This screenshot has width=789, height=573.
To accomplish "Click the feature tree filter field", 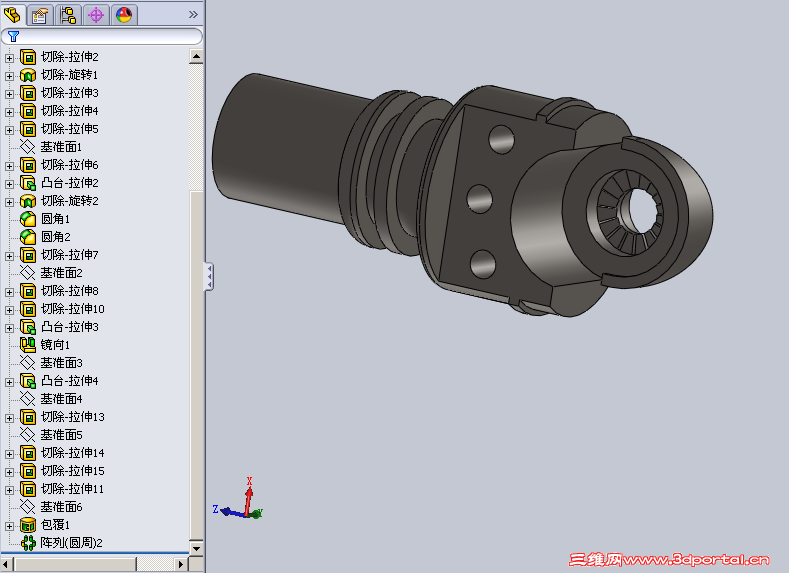I will tap(102, 36).
